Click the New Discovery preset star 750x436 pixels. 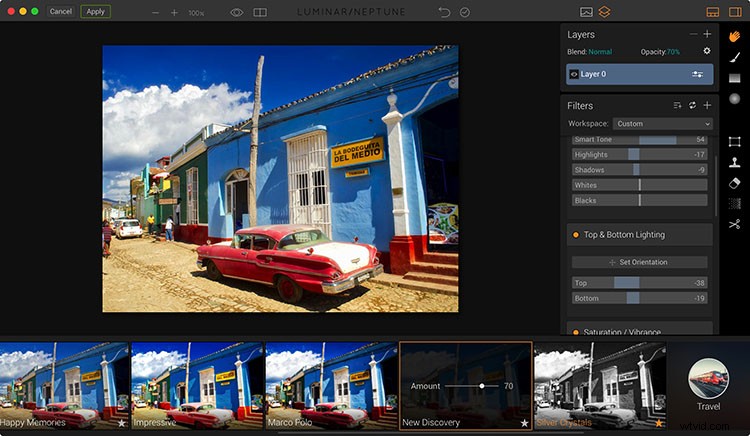[x=525, y=423]
